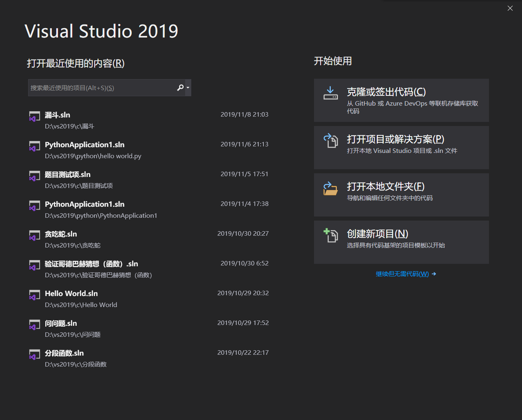522x420 pixels.
Task: Select 打开项目或解决方案(P) button
Action: pos(401,148)
